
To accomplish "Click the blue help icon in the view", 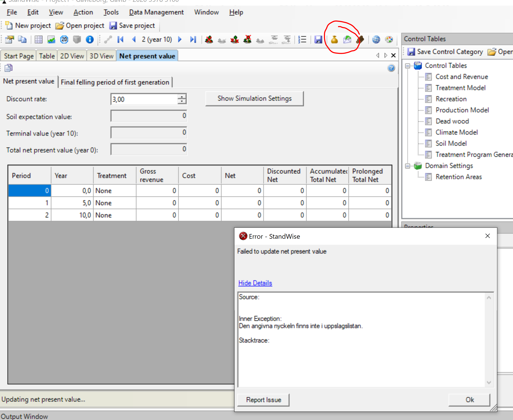I will (391, 68).
